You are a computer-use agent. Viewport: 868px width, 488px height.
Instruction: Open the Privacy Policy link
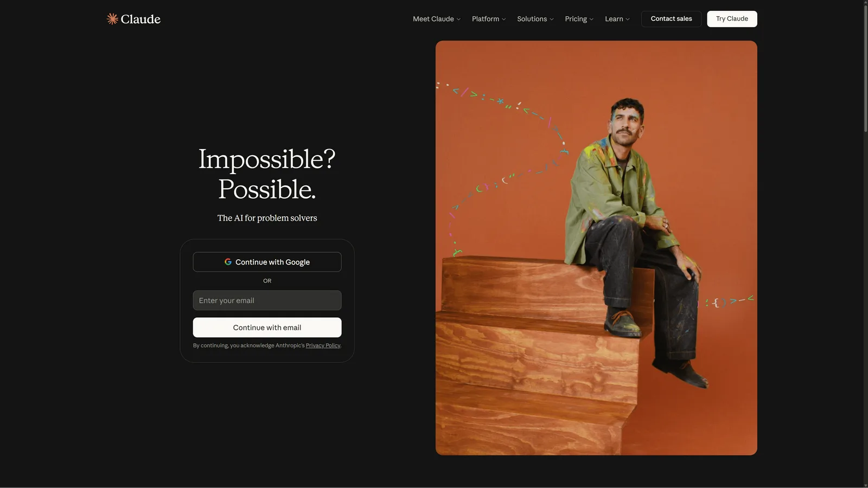tap(323, 345)
